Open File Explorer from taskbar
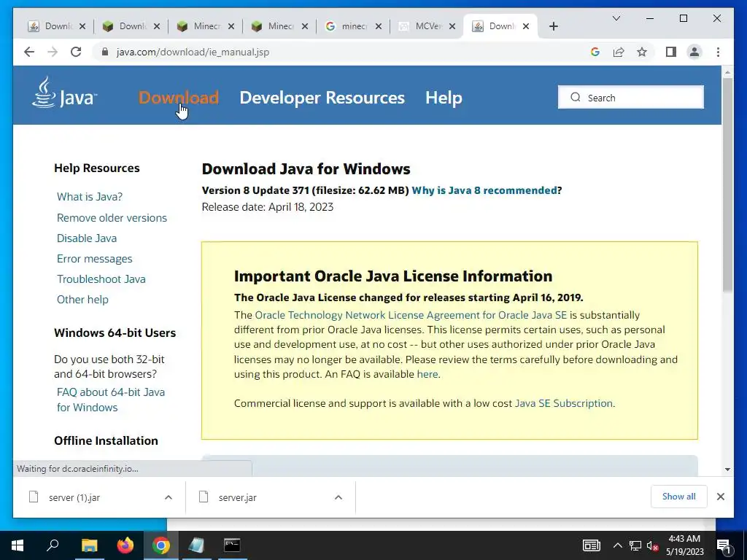The image size is (747, 560). pos(89,545)
